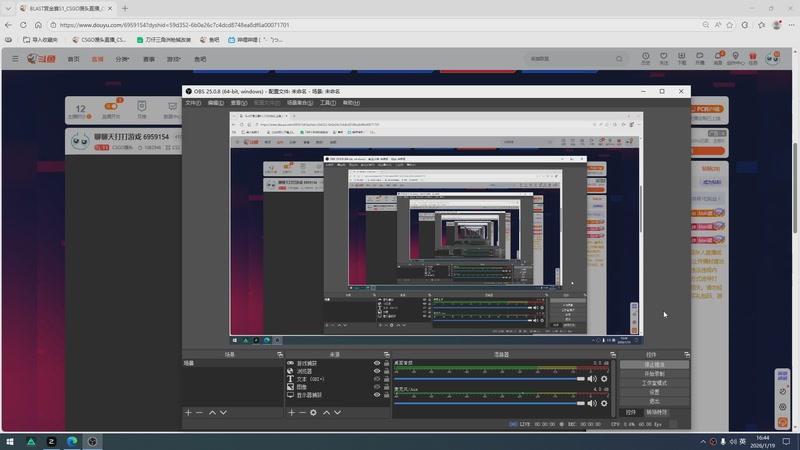Move source up in Sources list
Image resolution: width=800 pixels, height=450 pixels.
327,412
